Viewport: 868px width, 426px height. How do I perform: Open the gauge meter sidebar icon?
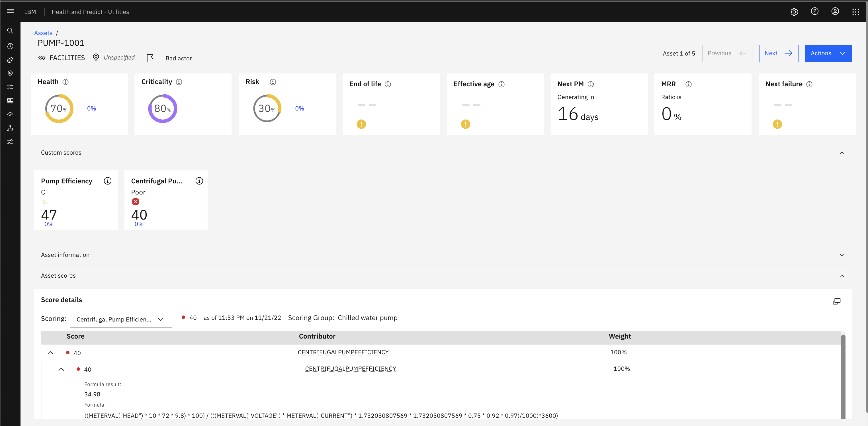pyautogui.click(x=10, y=114)
